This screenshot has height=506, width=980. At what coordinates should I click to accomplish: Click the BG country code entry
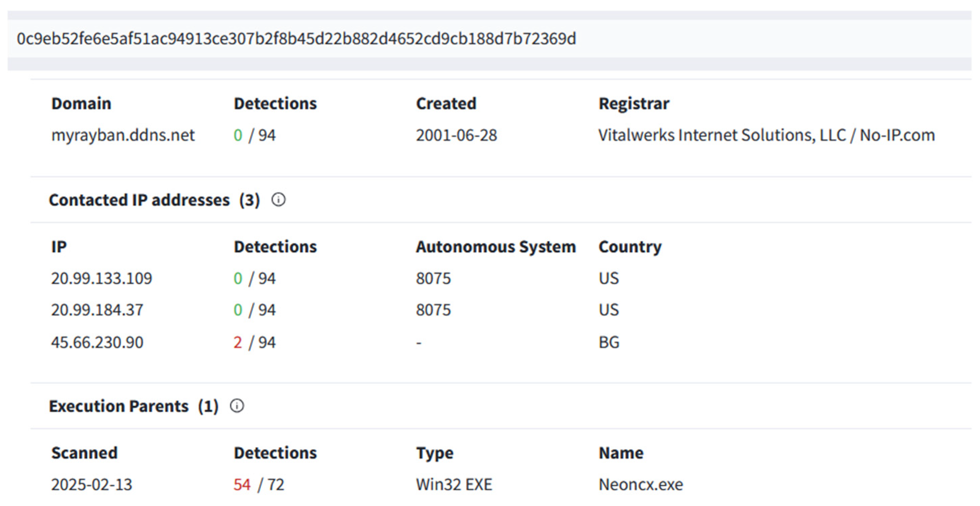coord(609,342)
